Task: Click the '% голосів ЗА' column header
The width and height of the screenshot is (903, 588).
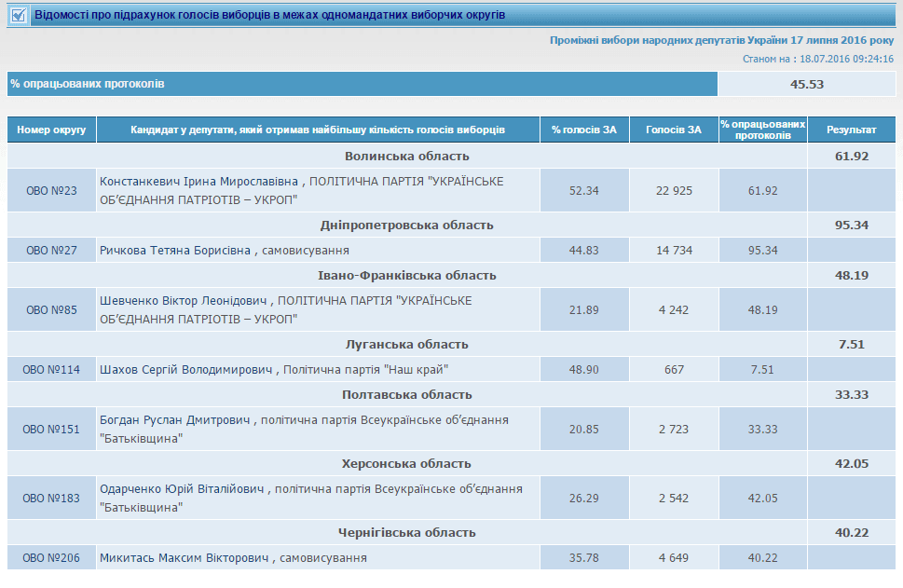Action: coord(584,130)
